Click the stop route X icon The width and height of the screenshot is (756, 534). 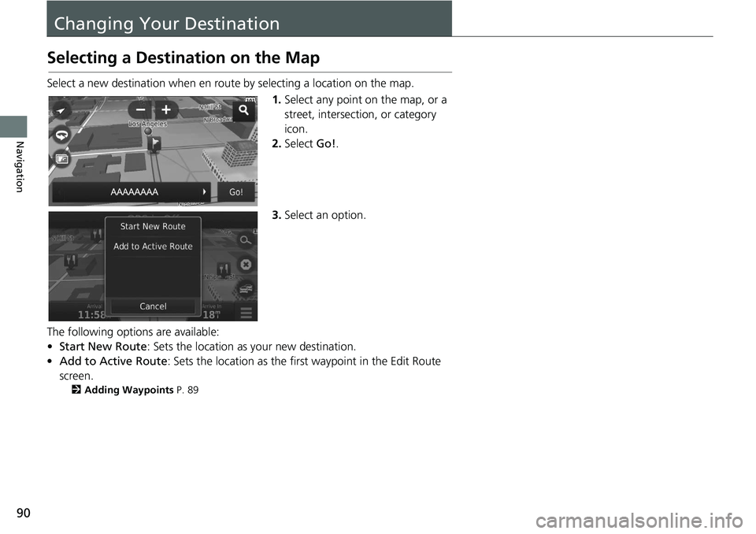(246, 265)
